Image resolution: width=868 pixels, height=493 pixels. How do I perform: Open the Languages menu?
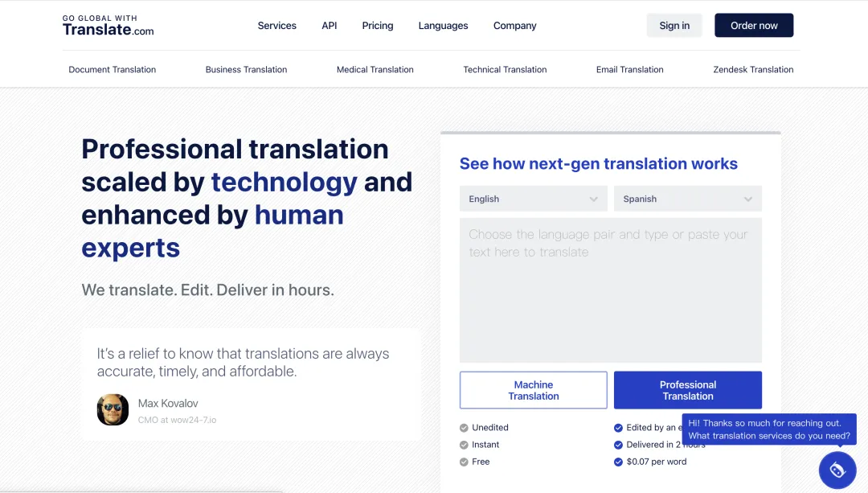[x=443, y=26]
